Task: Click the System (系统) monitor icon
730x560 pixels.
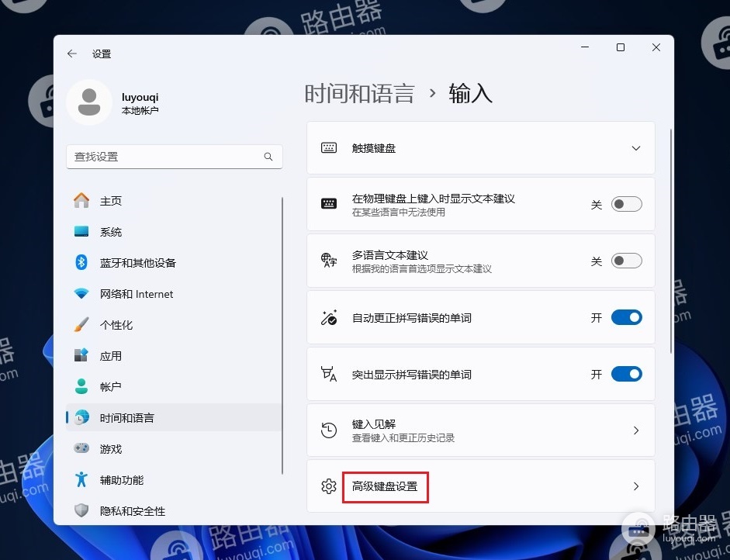Action: pos(81,232)
